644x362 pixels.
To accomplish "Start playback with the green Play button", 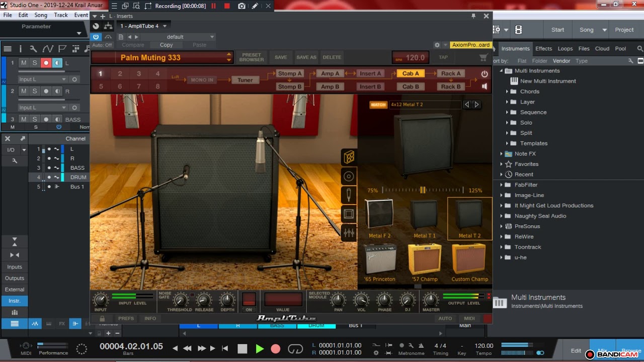I will (260, 348).
